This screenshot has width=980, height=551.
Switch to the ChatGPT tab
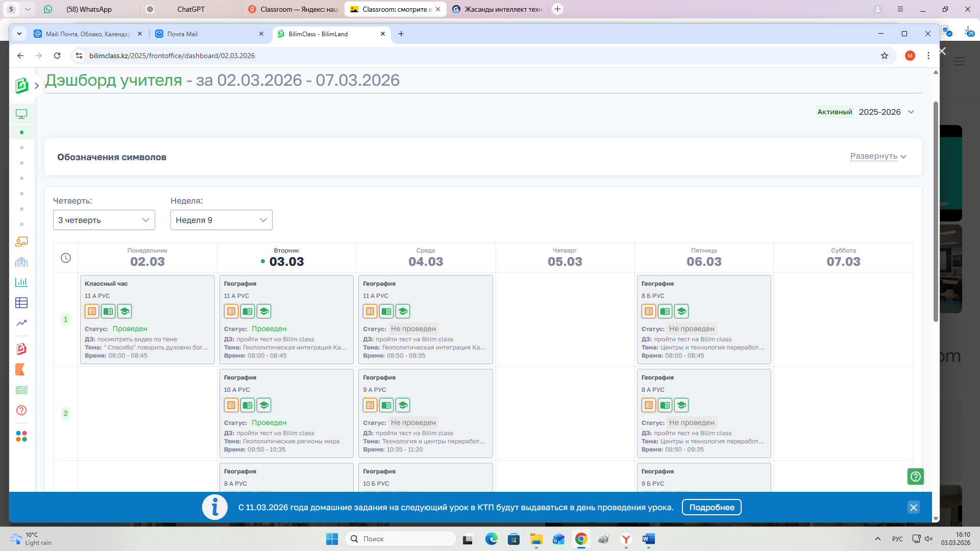point(191,9)
